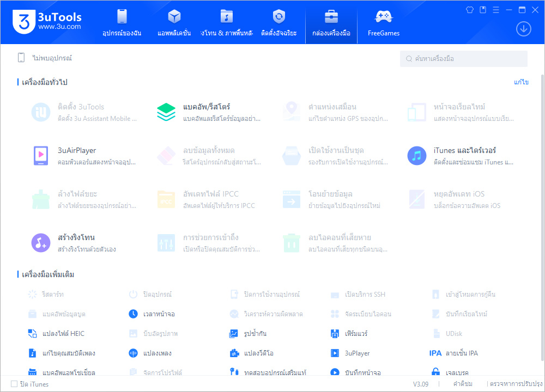Open the firmware save icon

(x=335, y=334)
